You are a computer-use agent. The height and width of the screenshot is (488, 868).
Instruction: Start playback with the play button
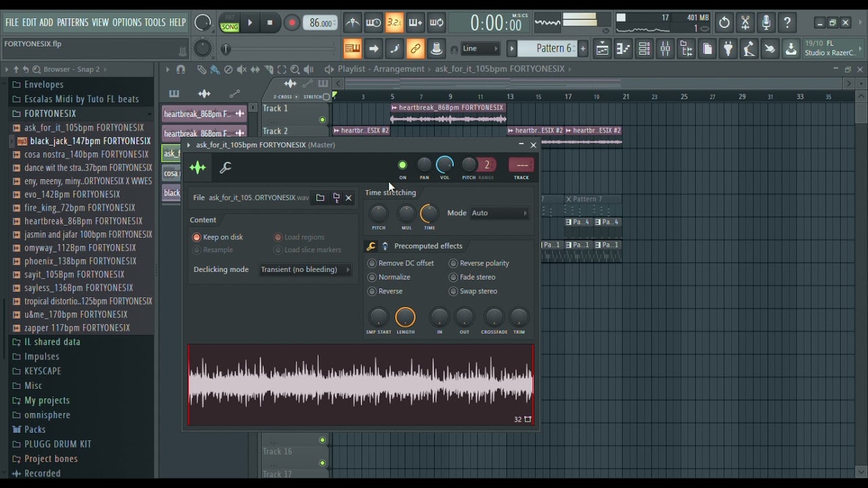tap(250, 22)
